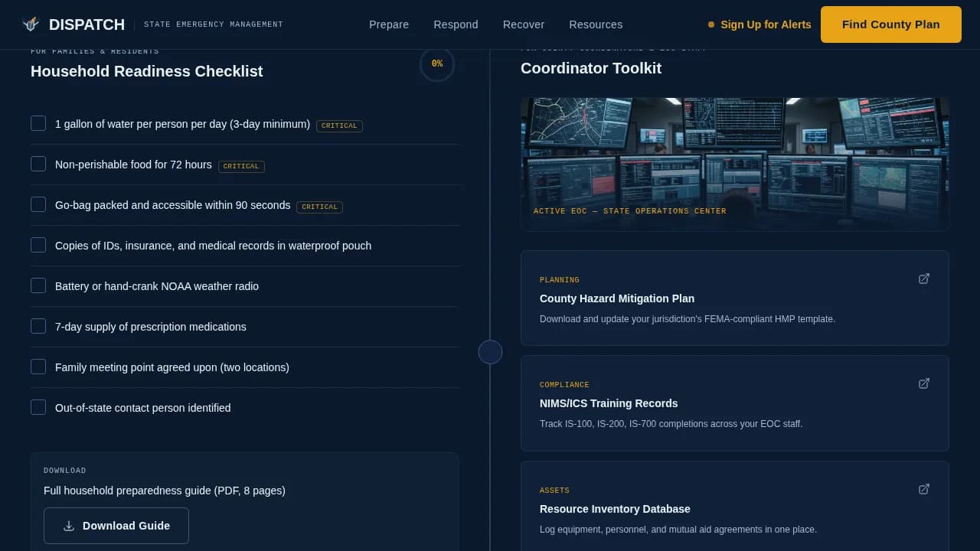
Task: Click the Download Guide button
Action: (x=116, y=526)
